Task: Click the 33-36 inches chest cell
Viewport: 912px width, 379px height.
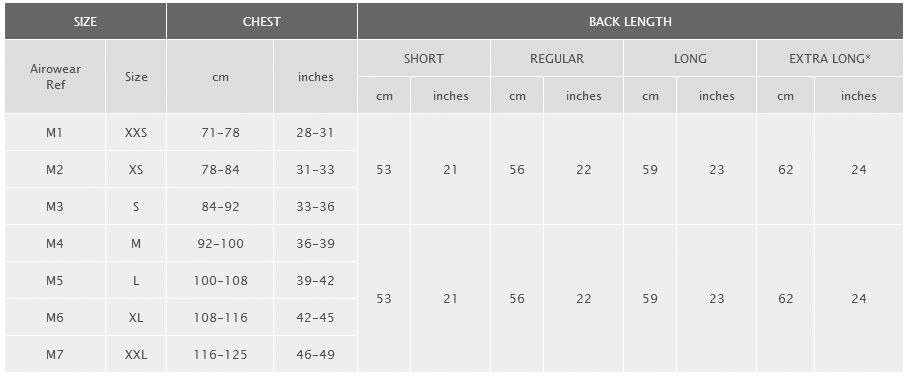Action: coord(315,206)
